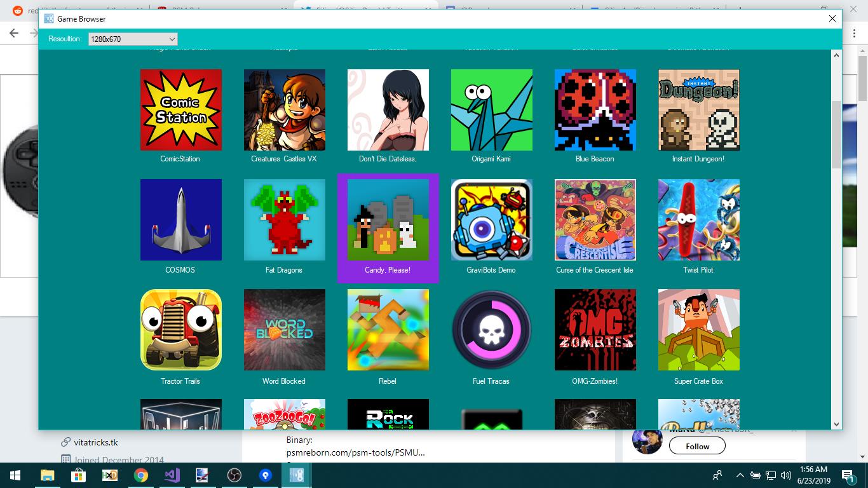The width and height of the screenshot is (868, 488).
Task: Show hidden system tray icons
Action: [740, 475]
